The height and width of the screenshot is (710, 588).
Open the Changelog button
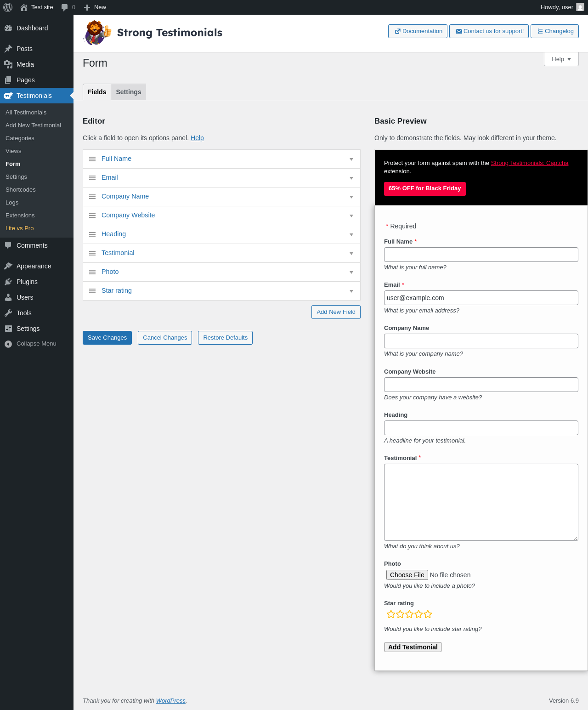554,31
